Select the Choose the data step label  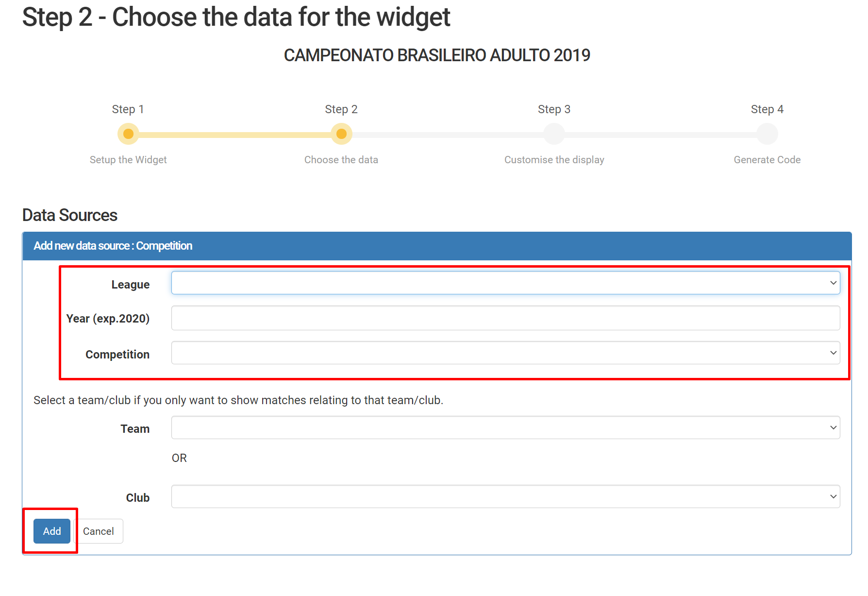pos(341,160)
